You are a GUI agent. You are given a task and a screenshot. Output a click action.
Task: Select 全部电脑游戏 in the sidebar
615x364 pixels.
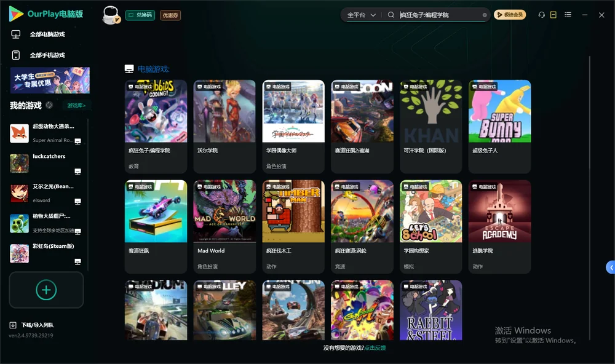pyautogui.click(x=47, y=34)
